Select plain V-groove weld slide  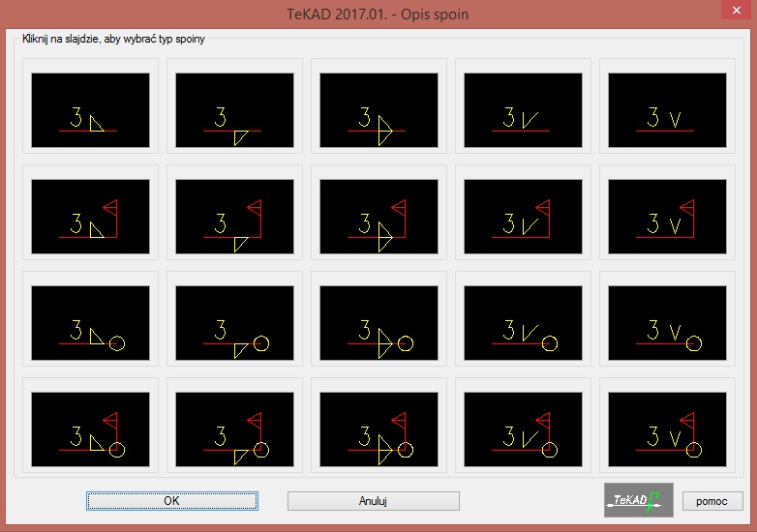point(667,110)
